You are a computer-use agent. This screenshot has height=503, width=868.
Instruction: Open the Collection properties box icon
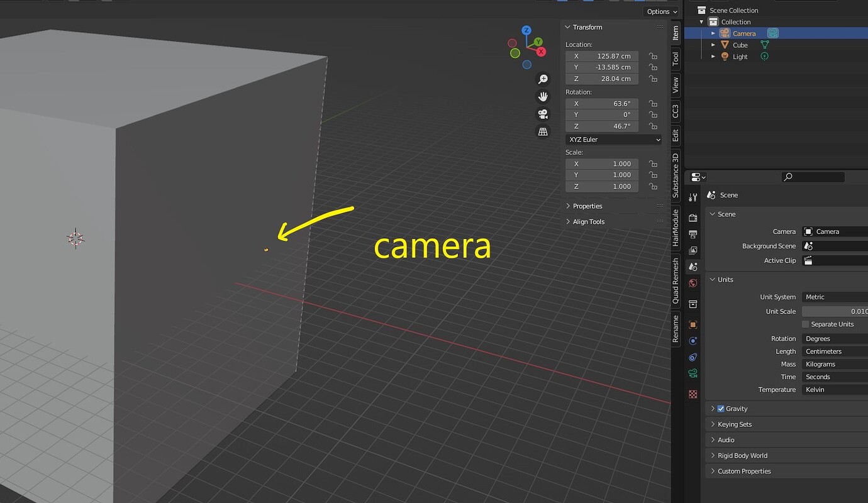click(x=693, y=304)
